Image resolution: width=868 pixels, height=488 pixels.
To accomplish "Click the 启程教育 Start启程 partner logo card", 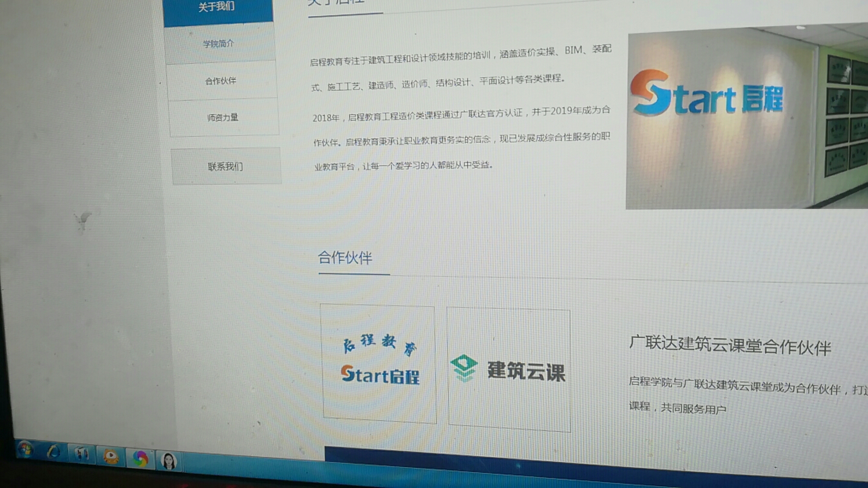I will coord(378,363).
